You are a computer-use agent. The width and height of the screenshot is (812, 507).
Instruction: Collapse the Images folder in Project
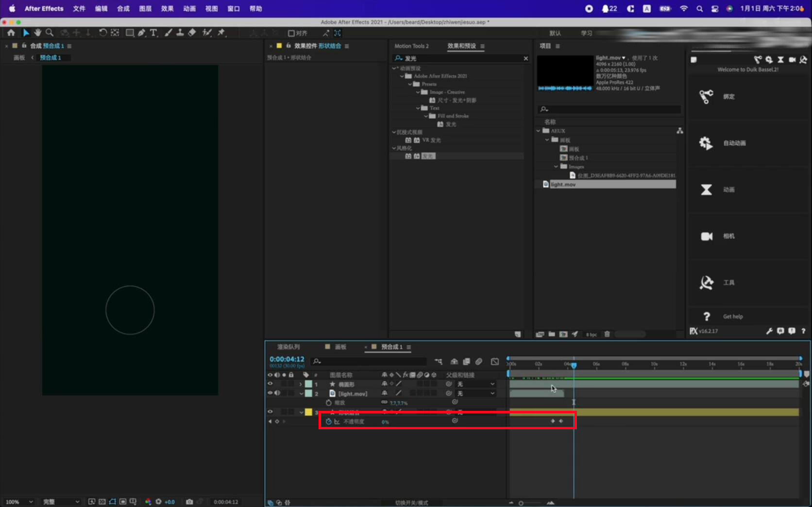[x=556, y=167]
